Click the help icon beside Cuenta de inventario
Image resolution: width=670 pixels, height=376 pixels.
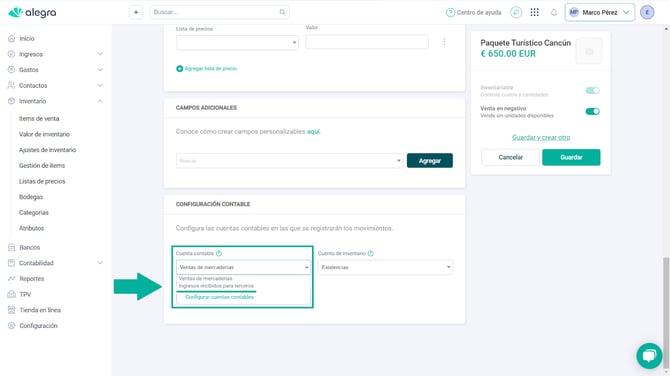(x=370, y=253)
